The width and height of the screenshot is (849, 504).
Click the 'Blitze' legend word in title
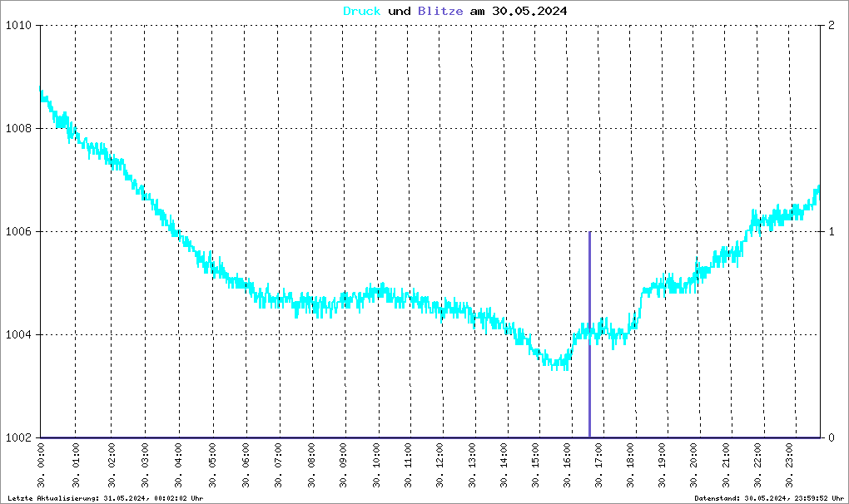[440, 11]
